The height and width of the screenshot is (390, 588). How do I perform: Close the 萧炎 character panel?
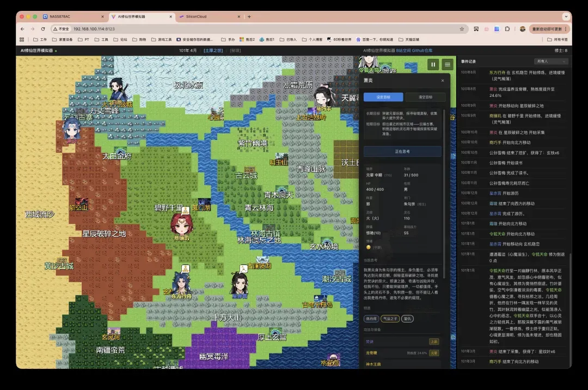click(443, 81)
